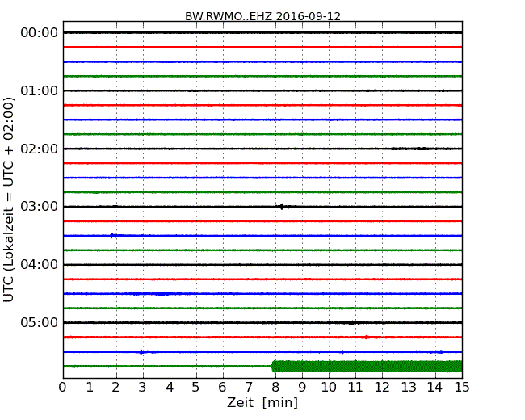Click the black spike on the 03:00 trace near minute 8
Image resolution: width=525 pixels, height=420 pixels.
pyautogui.click(x=282, y=207)
